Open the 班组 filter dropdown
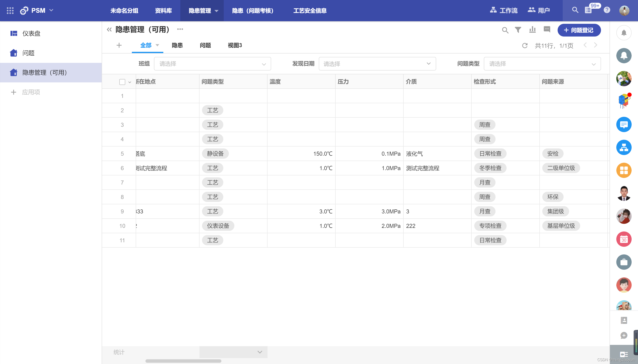This screenshot has height=364, width=638. [x=212, y=64]
